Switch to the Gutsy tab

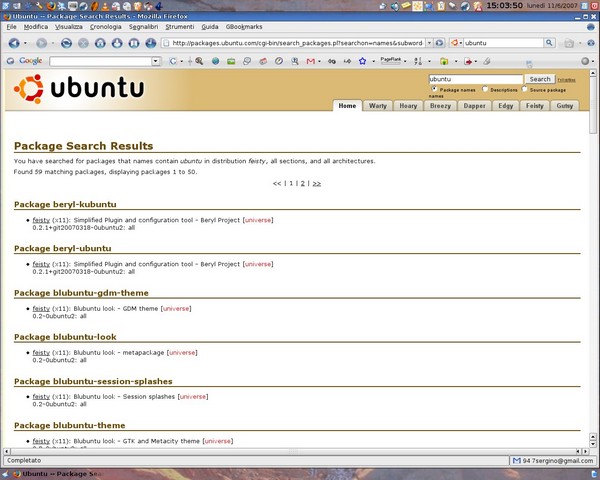pos(564,106)
